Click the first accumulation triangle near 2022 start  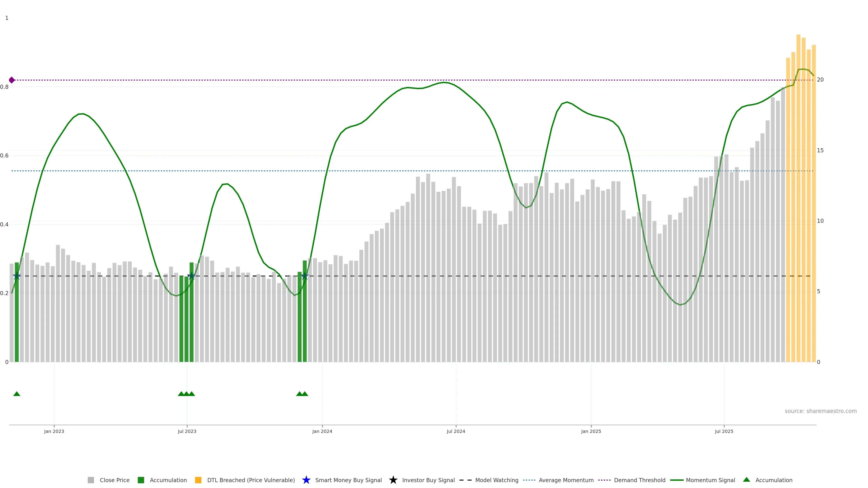pos(17,394)
